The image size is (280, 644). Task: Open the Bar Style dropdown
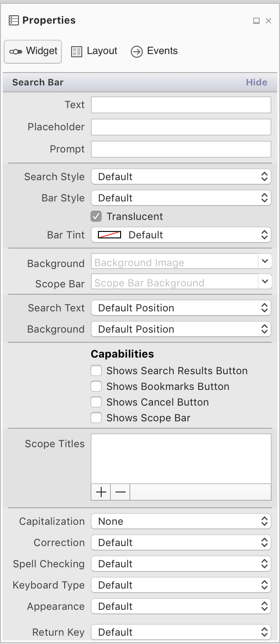click(x=181, y=198)
